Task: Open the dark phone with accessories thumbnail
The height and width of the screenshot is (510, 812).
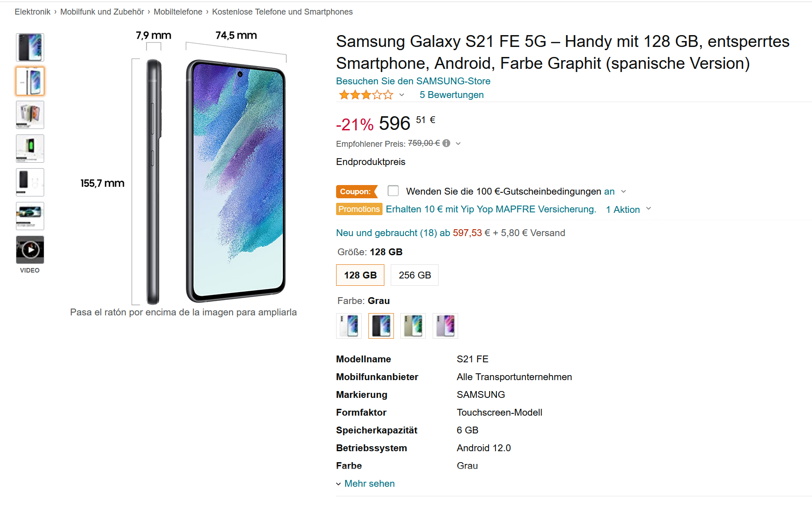Action: pyautogui.click(x=30, y=182)
